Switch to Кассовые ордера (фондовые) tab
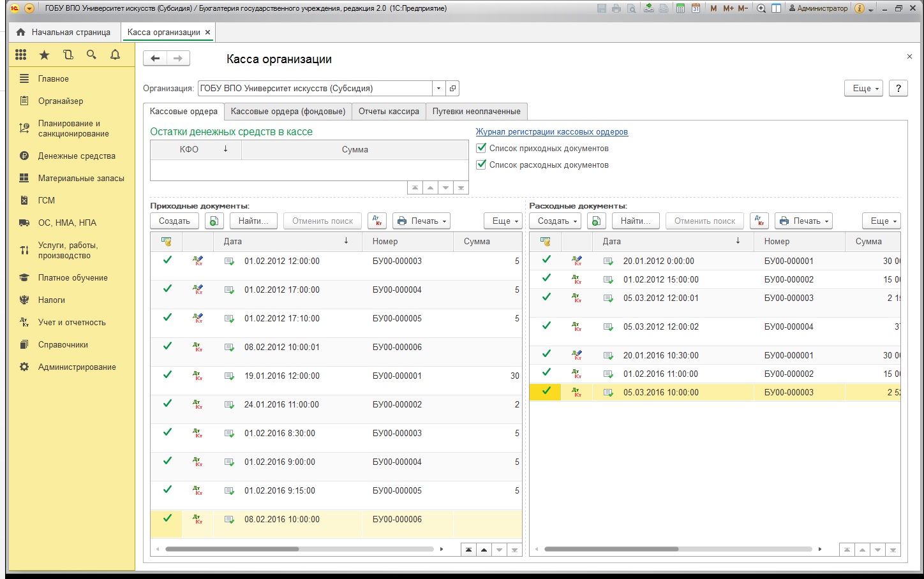Viewport: 924px width, 579px height. coord(288,111)
